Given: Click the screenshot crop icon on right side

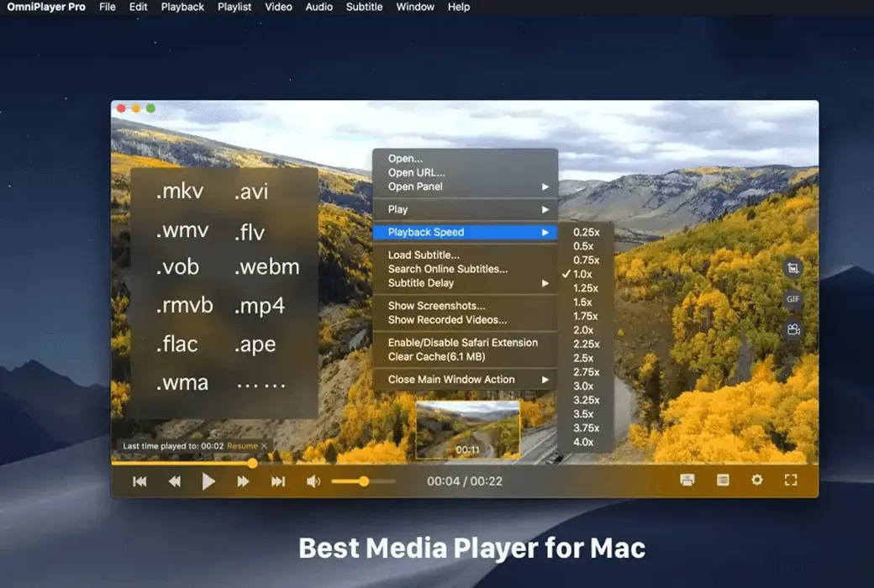Looking at the screenshot, I should pos(792,268).
